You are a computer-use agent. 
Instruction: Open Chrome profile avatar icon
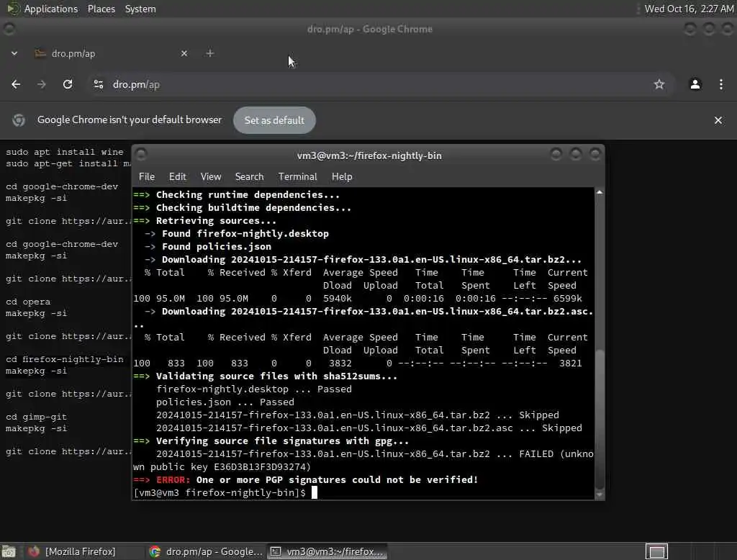click(695, 84)
